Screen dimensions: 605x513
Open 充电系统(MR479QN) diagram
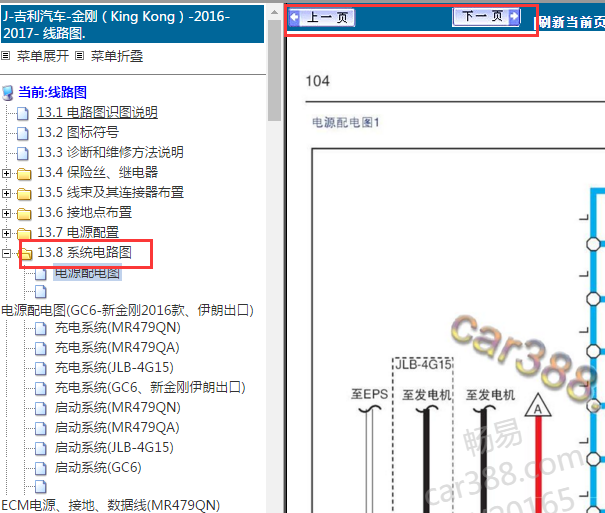pyautogui.click(x=118, y=328)
